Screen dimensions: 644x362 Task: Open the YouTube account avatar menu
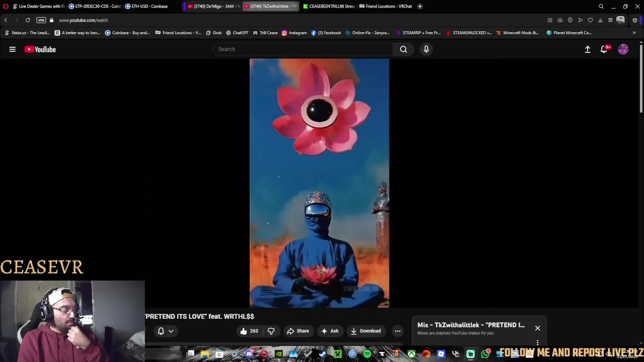tap(623, 49)
